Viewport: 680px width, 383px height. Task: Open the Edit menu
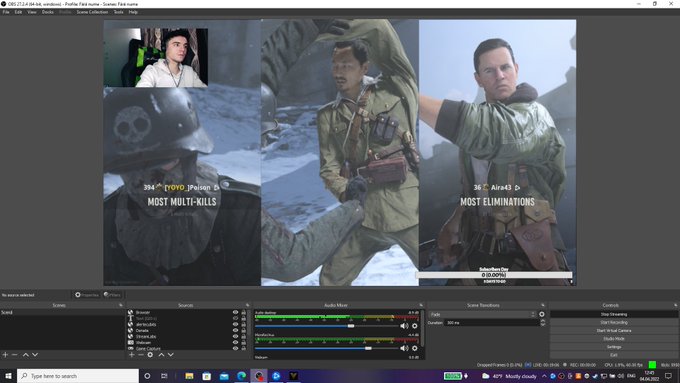[18, 12]
